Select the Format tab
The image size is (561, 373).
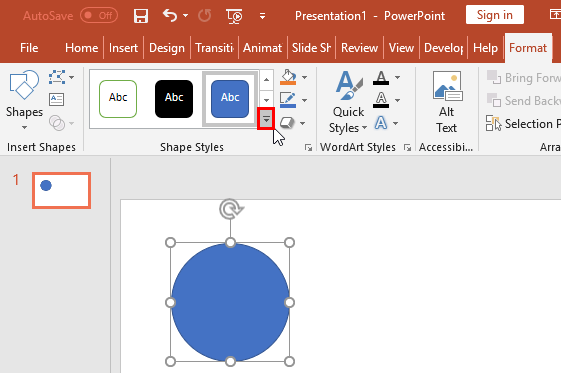click(528, 48)
